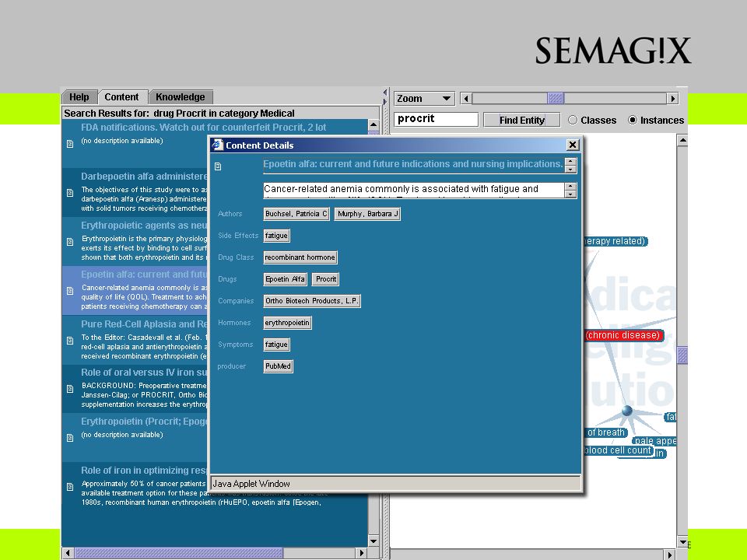Click document icon of oral versus IV iron result
This screenshot has height=560, width=747.
pos(70,389)
